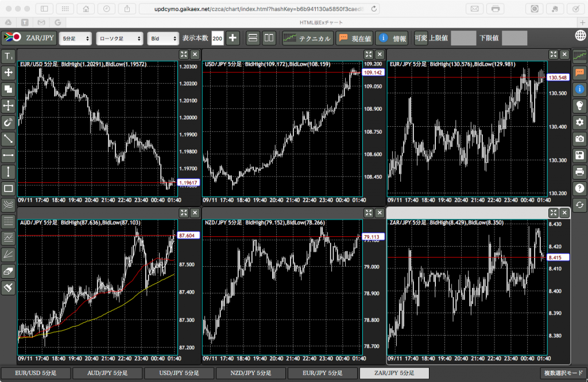The height and width of the screenshot is (382, 588).
Task: Click the 上限値 upper limit field
Action: (x=463, y=38)
